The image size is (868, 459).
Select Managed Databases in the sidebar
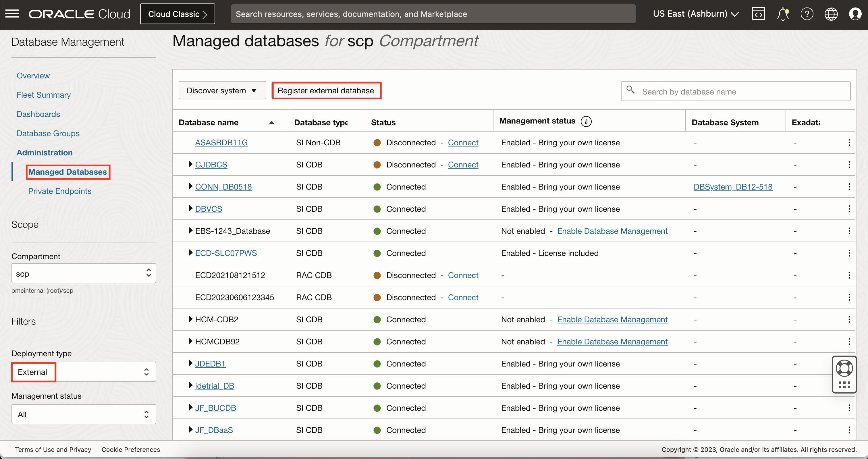pos(68,172)
